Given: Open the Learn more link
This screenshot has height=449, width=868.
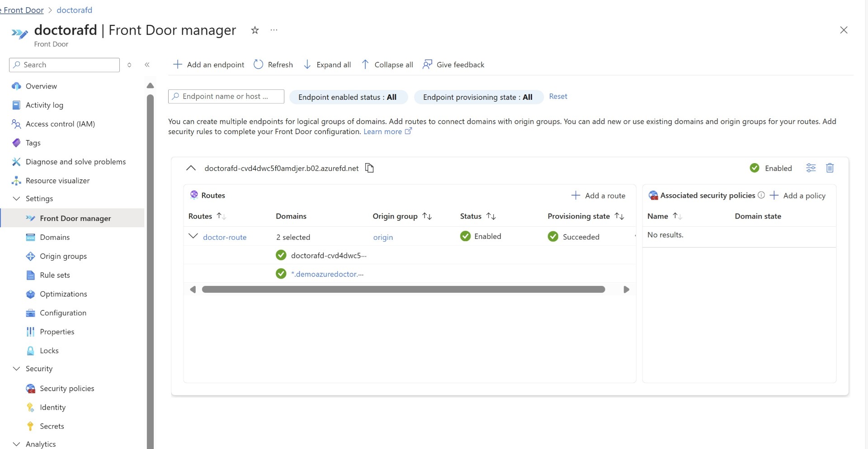Looking at the screenshot, I should click(387, 131).
